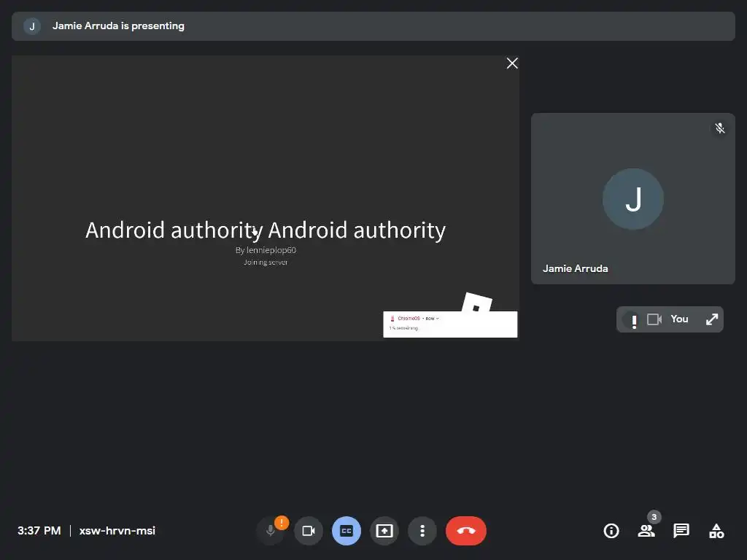747x560 pixels.
Task: Click the orange microphone alert badge
Action: click(282, 523)
